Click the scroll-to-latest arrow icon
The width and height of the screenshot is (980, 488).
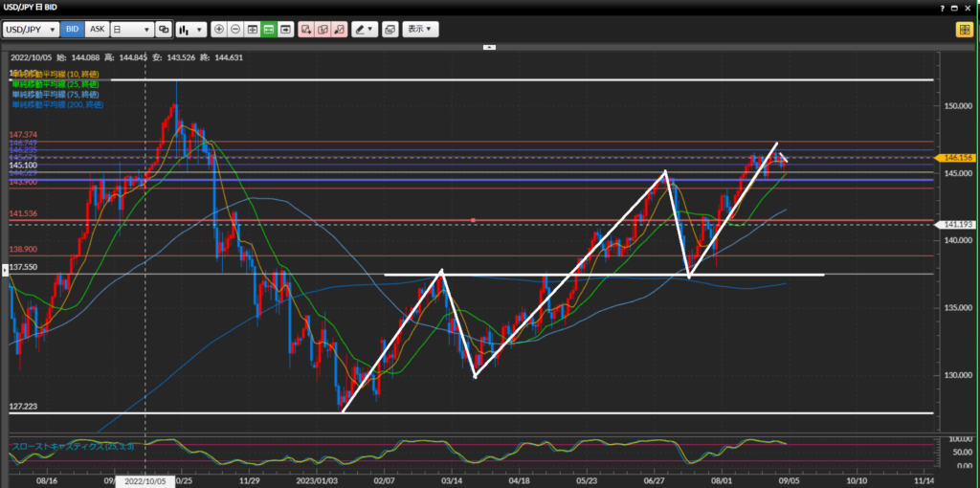(285, 30)
